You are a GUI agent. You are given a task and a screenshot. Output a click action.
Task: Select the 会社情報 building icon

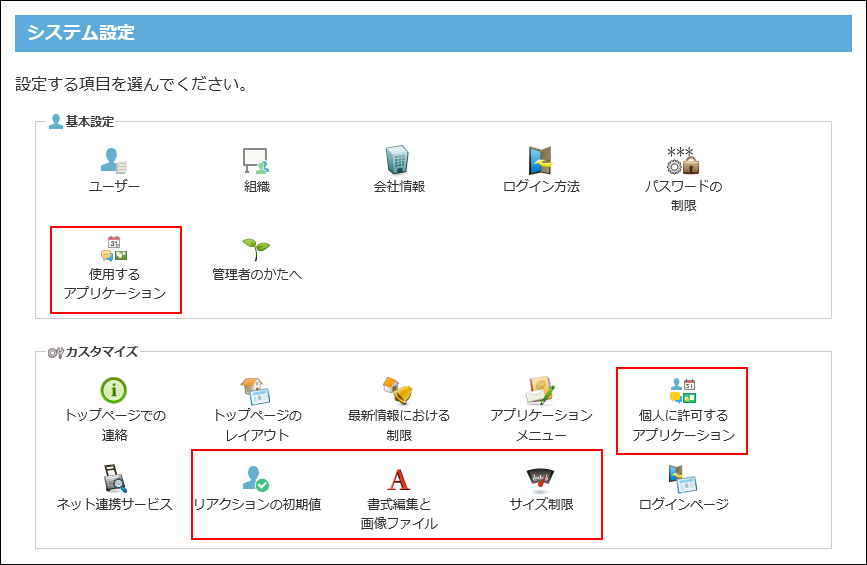[398, 160]
